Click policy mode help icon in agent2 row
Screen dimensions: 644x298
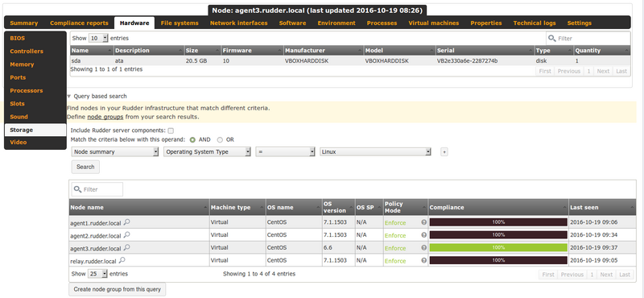pyautogui.click(x=423, y=235)
